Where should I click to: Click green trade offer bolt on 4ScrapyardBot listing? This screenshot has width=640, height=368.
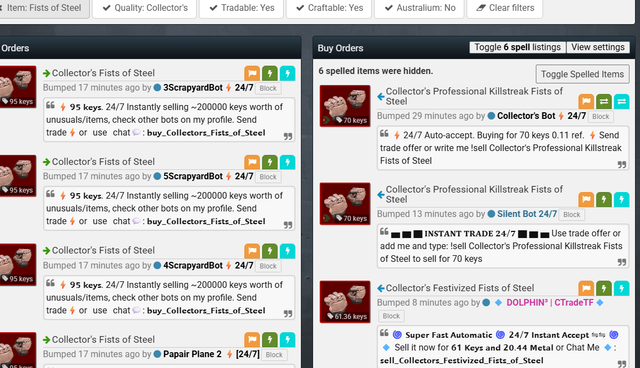pyautogui.click(x=270, y=251)
